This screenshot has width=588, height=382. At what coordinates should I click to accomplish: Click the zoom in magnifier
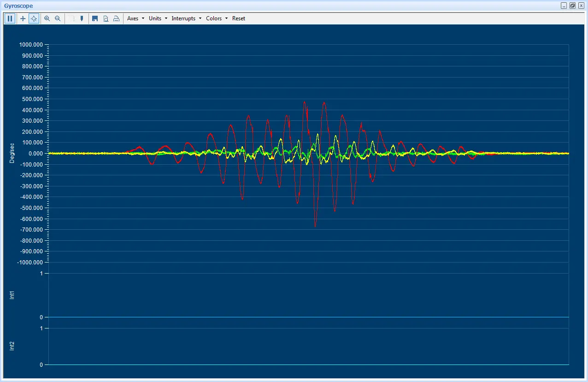(x=47, y=18)
